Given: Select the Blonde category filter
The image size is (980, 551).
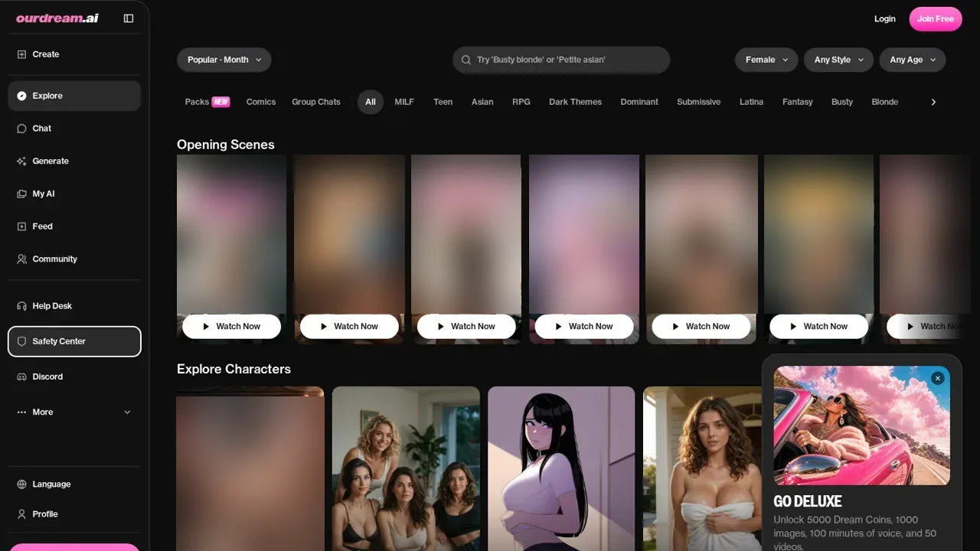Looking at the screenshot, I should [x=885, y=102].
